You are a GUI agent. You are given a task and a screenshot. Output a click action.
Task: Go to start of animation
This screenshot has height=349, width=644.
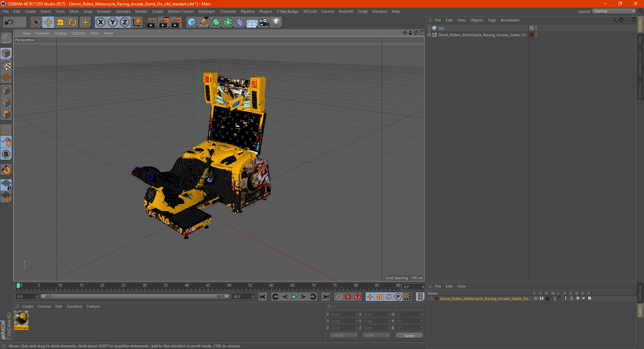[263, 297]
